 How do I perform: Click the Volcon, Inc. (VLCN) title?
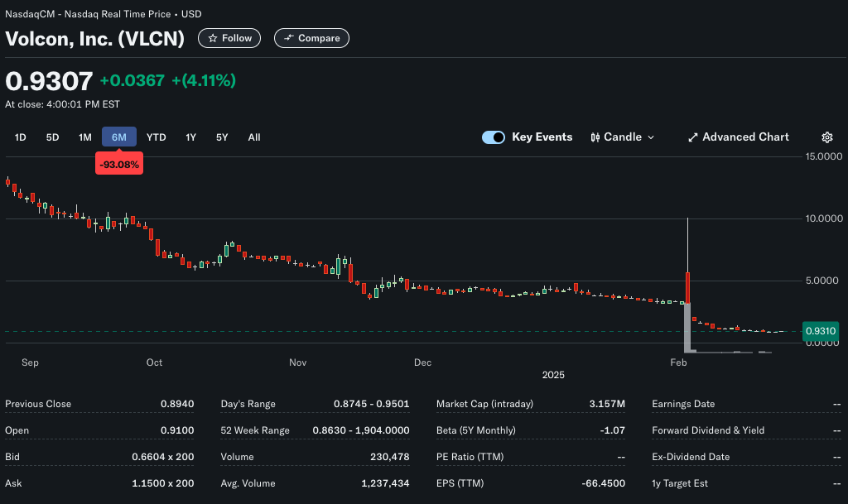(94, 38)
